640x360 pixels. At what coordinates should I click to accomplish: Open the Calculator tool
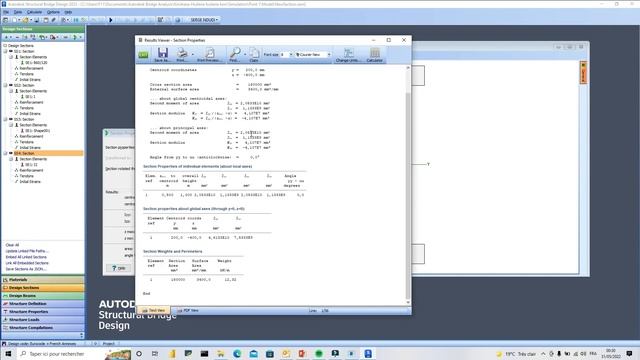tap(374, 54)
